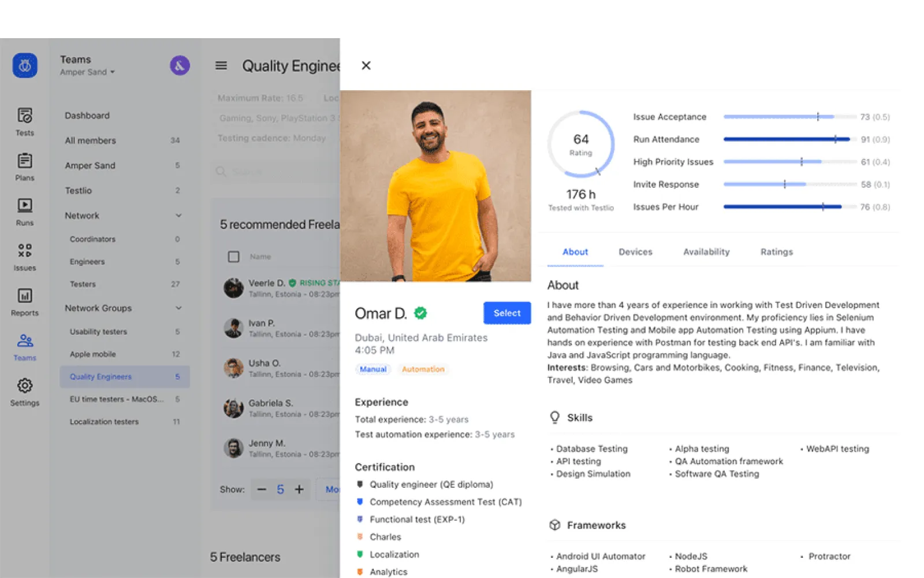
Task: Open the Settings gear icon
Action: tap(25, 386)
